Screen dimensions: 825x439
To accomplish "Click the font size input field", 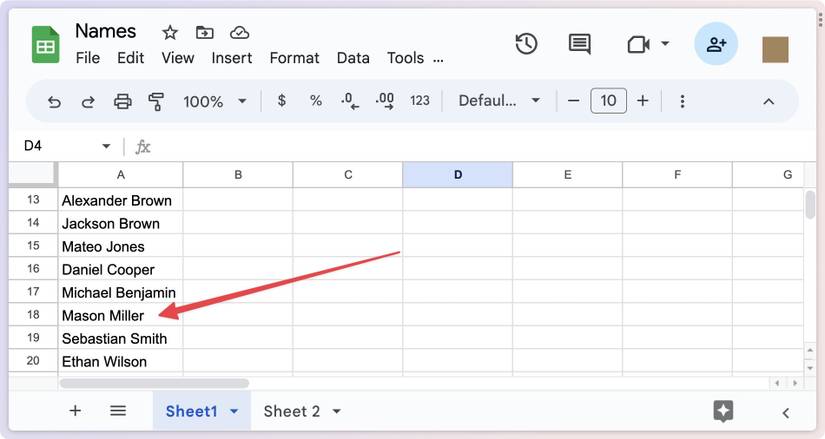I will pyautogui.click(x=609, y=101).
